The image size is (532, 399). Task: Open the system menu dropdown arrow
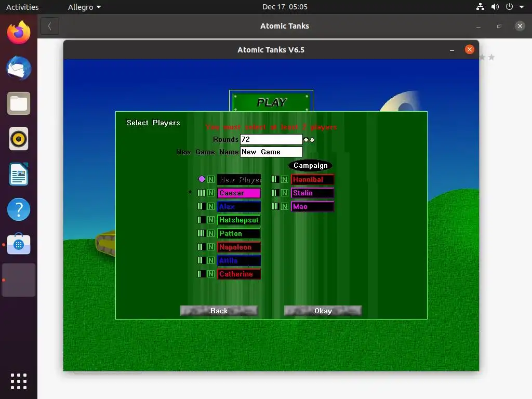pos(522,7)
